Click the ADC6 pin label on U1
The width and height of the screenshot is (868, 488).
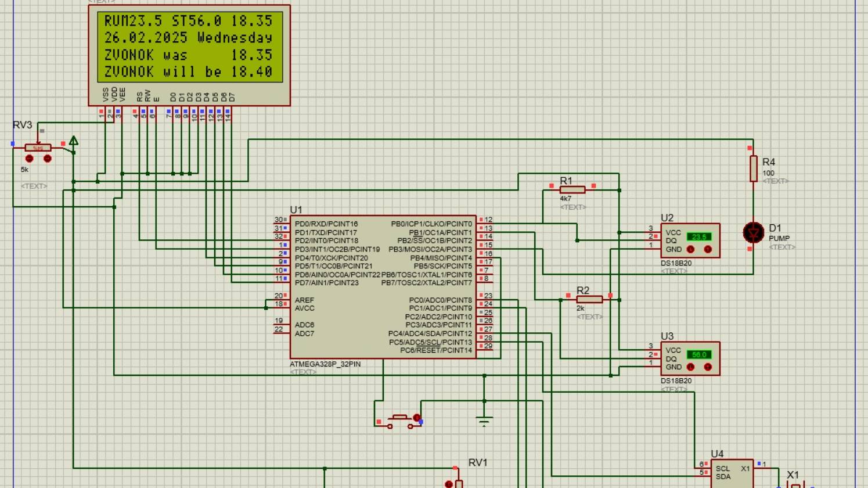[x=304, y=325]
